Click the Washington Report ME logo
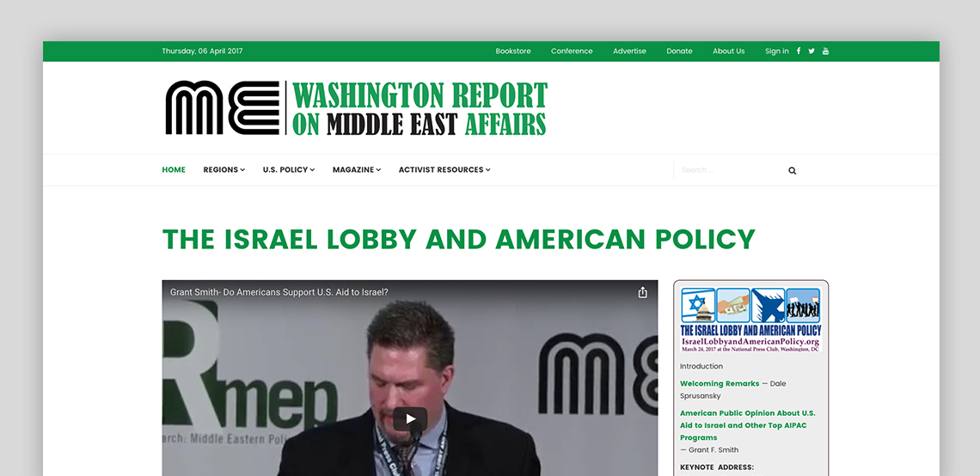 [x=356, y=108]
